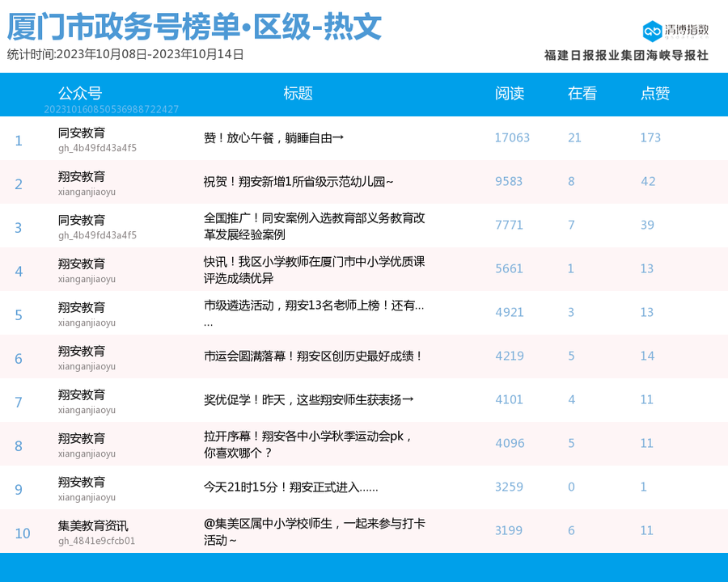
Task: Click account ID gh_4b49fd43a4f5 in rank 1 row
Action: point(98,149)
